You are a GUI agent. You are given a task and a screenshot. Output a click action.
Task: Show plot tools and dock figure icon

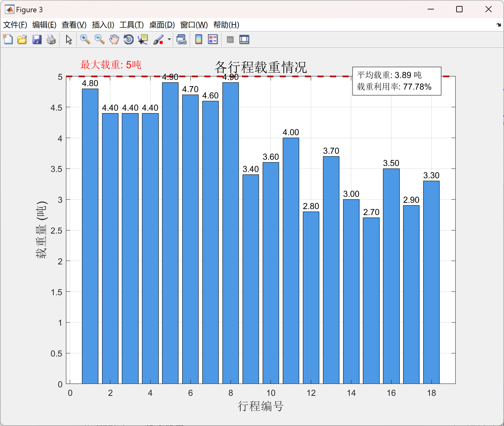pyautogui.click(x=244, y=39)
